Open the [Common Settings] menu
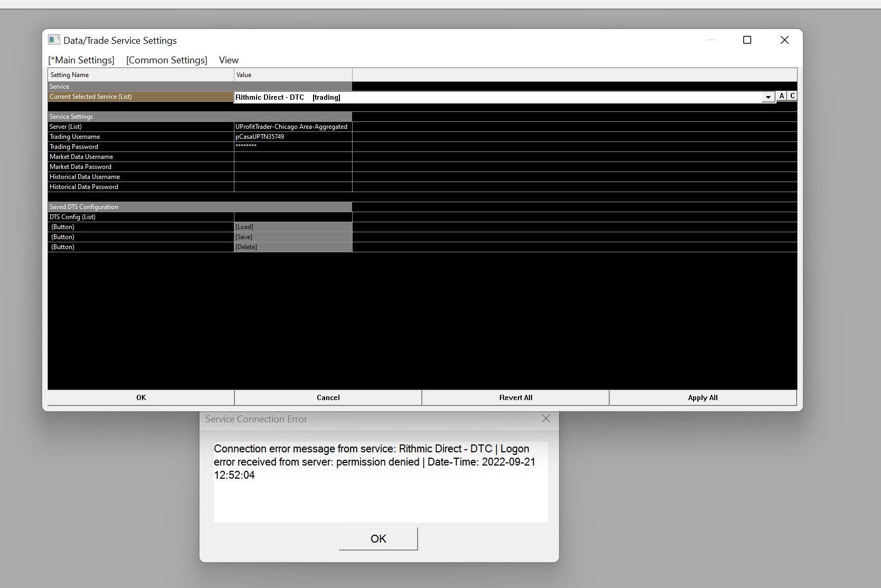Screen dimensions: 881x588 (x=167, y=60)
